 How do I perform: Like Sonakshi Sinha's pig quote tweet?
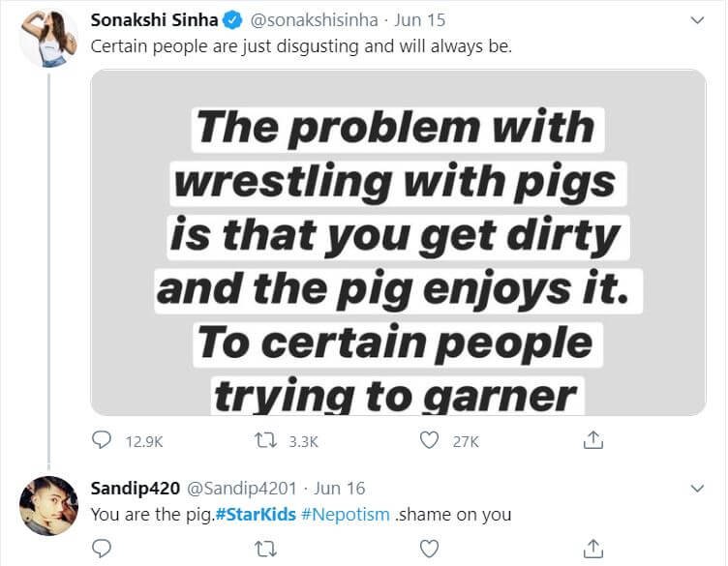[430, 441]
